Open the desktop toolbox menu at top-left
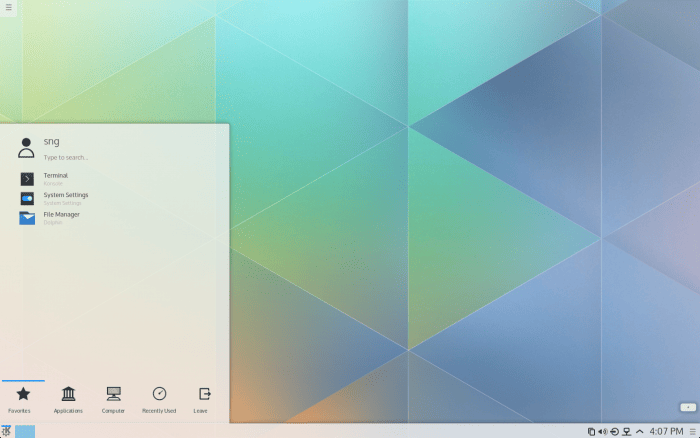The width and height of the screenshot is (700, 438). coord(9,8)
